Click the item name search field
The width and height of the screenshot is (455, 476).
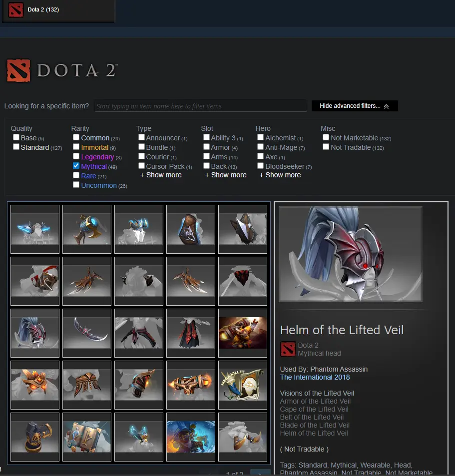coord(200,106)
